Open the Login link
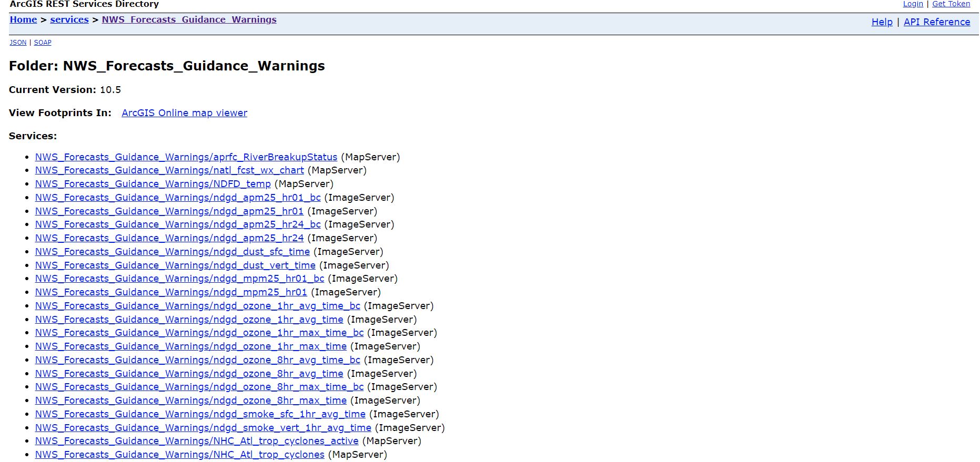Screen dimensions: 980x462 [x=913, y=4]
